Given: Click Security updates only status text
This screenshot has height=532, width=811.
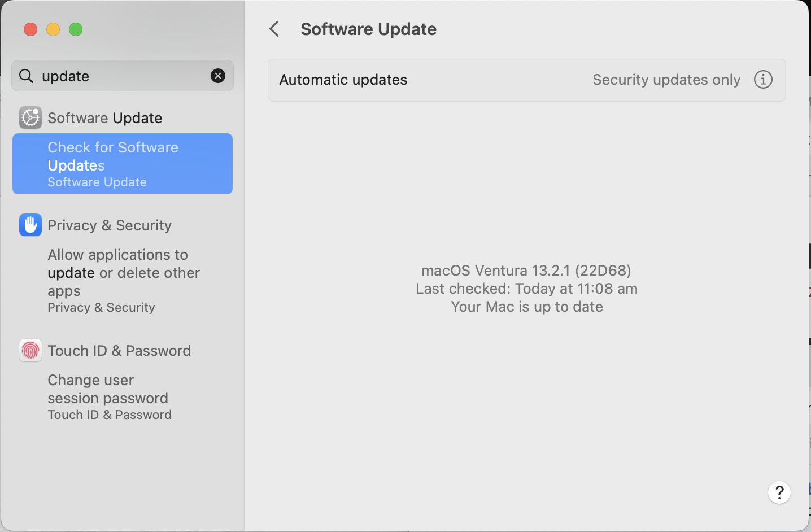Looking at the screenshot, I should (666, 80).
